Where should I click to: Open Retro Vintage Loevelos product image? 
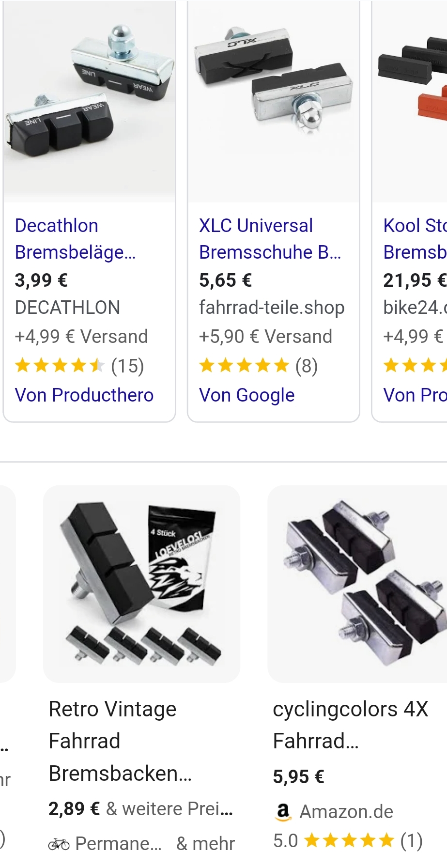click(x=141, y=584)
